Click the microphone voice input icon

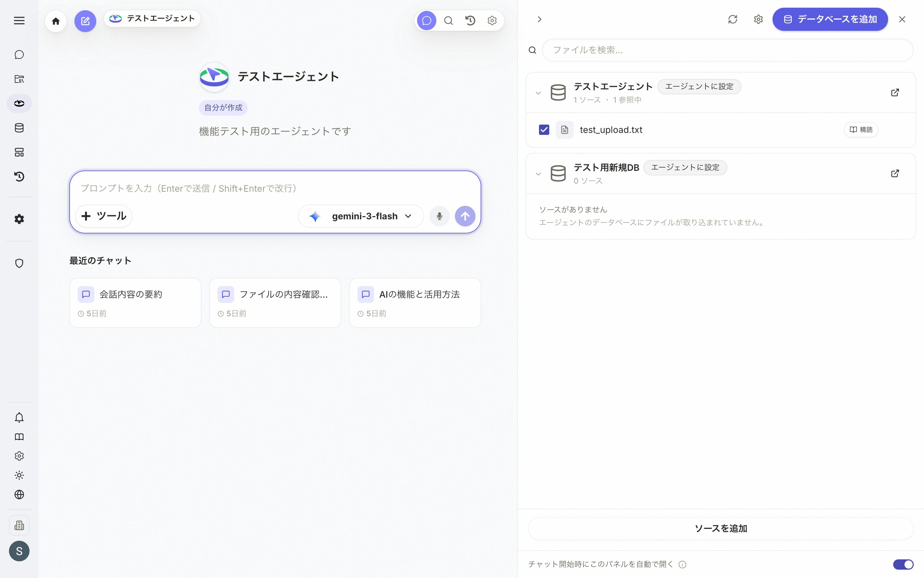440,216
